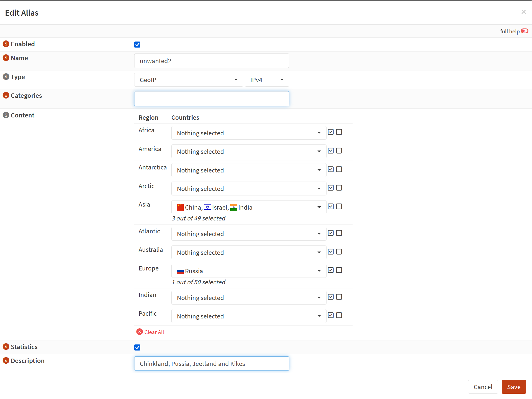Toggle the full help switch

tap(525, 31)
